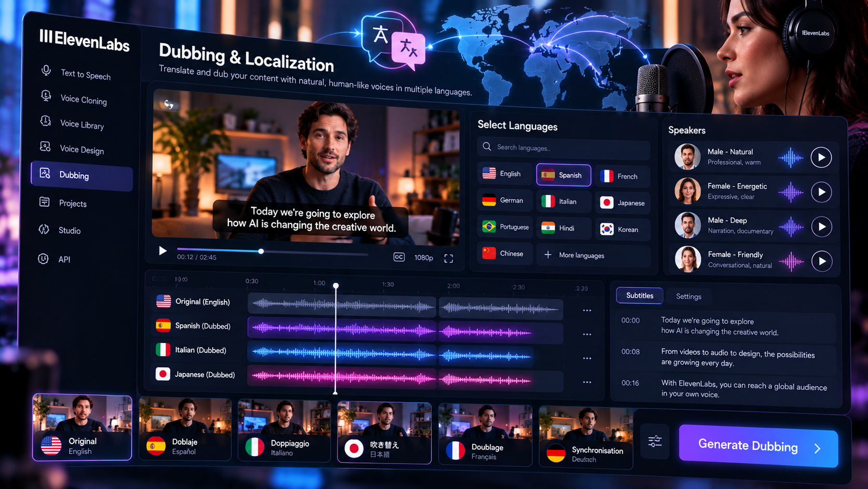Open API page in sidebar
868x489 pixels.
coord(54,259)
